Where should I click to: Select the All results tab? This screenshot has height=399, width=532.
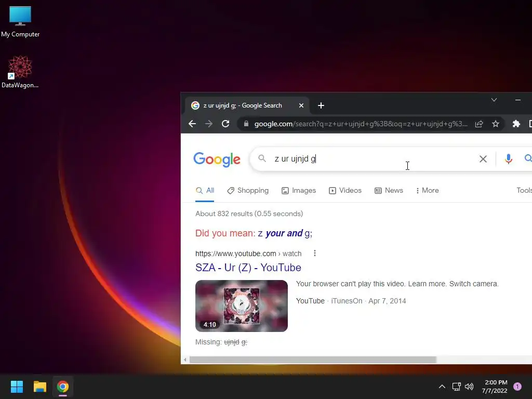click(x=205, y=190)
